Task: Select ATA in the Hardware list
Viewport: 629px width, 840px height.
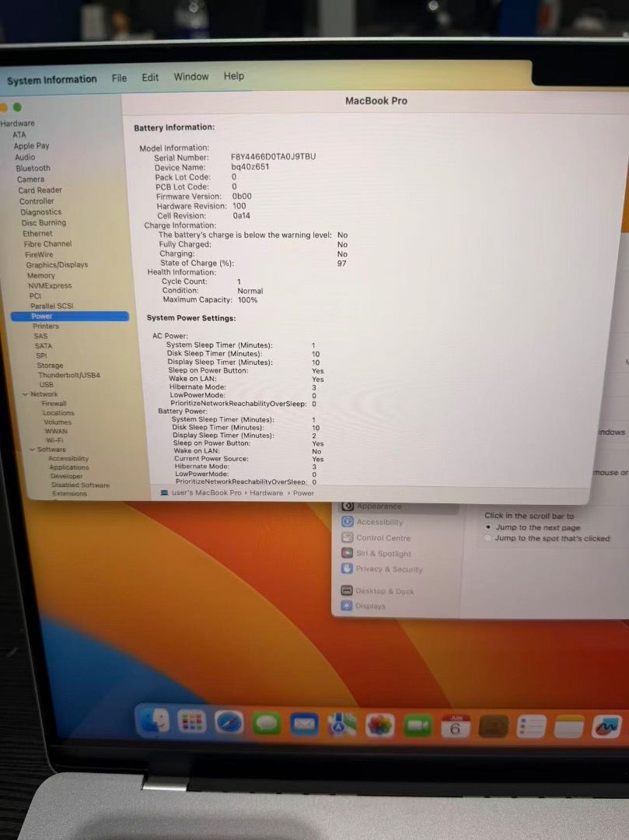Action: 19,135
